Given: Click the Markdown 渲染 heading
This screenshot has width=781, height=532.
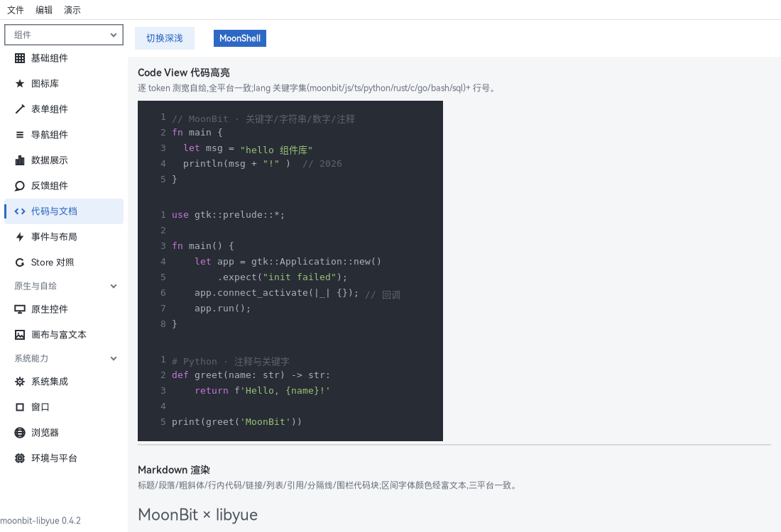Looking at the screenshot, I should (174, 470).
